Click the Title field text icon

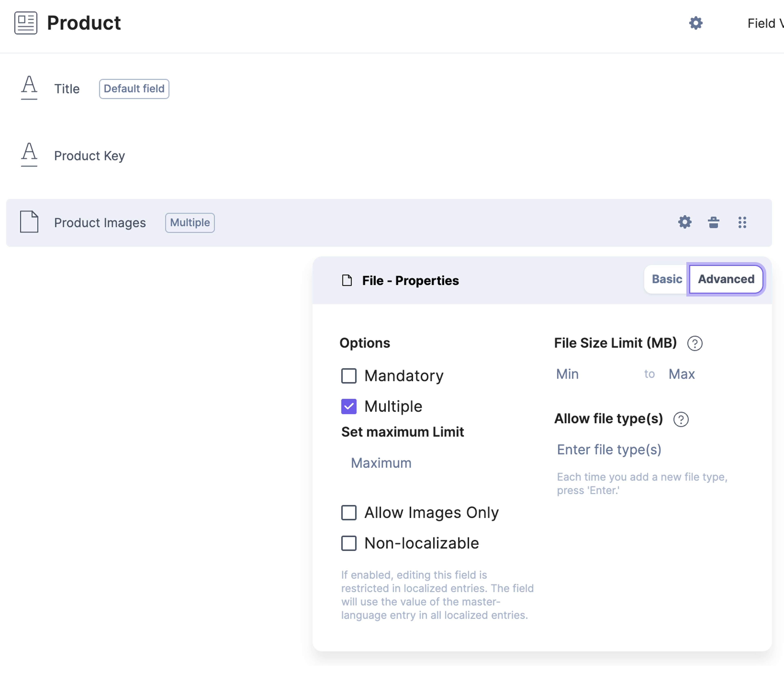coord(29,88)
